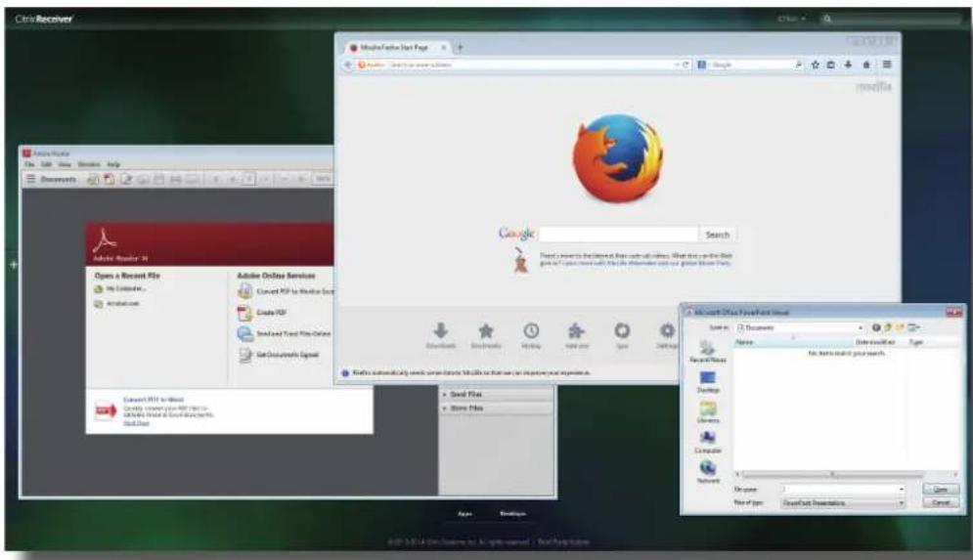The image size is (973, 560).
Task: Click the Google search field on start page
Action: click(619, 235)
